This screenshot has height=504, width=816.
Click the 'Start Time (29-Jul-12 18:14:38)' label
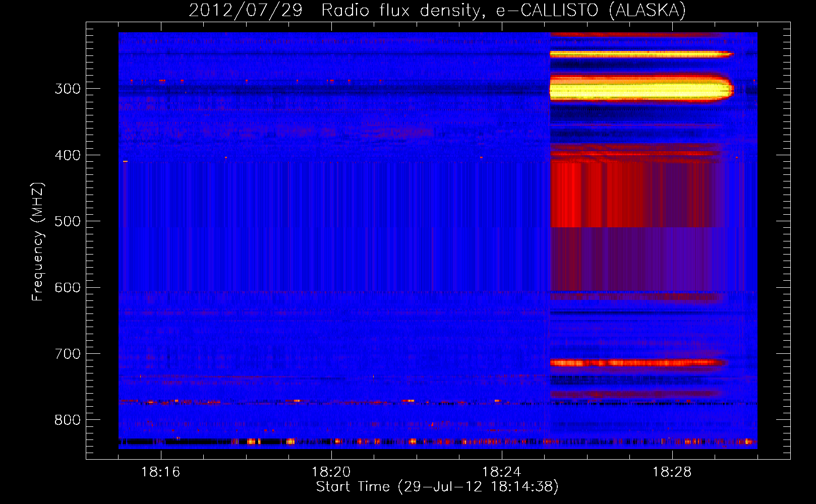coord(437,487)
